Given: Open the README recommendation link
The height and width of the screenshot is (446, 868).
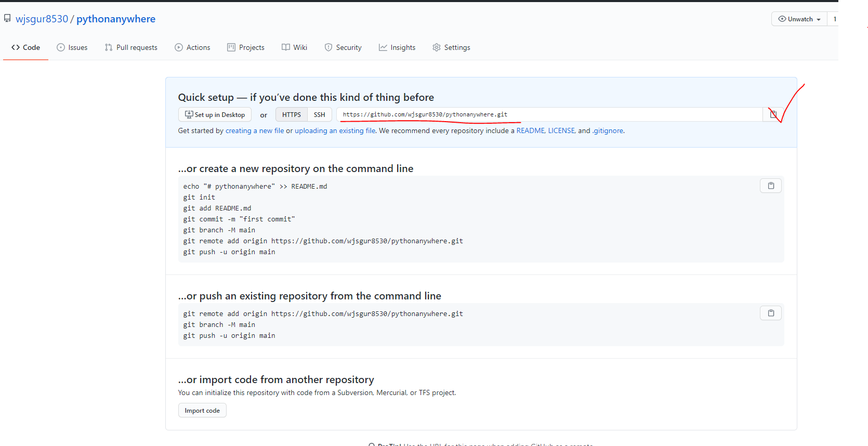Looking at the screenshot, I should click(x=530, y=130).
